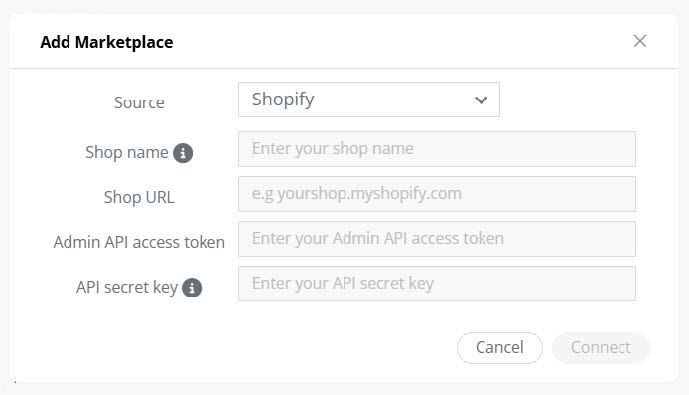Click the API secret key info icon
The height and width of the screenshot is (395, 689).
coord(192,288)
